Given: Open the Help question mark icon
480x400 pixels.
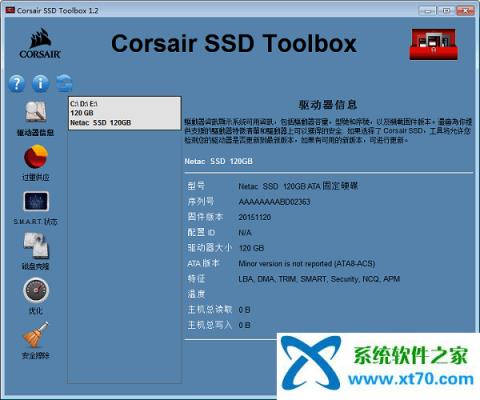Looking at the screenshot, I should coord(16,83).
